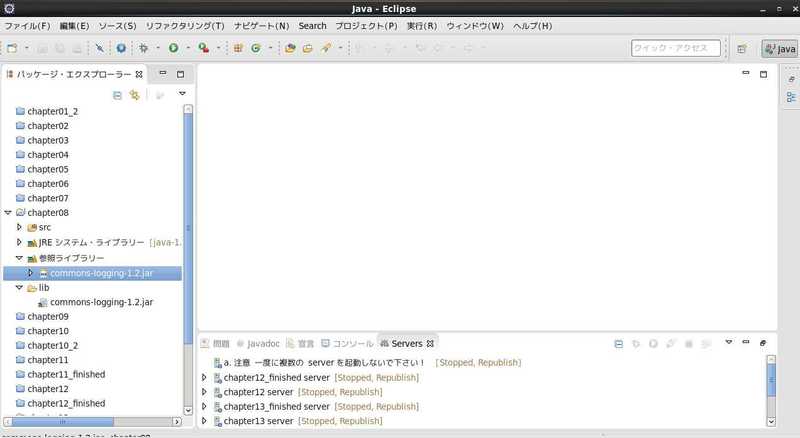Image resolution: width=800 pixels, height=438 pixels.
Task: Click the クイック・アクセス search field
Action: tap(676, 48)
